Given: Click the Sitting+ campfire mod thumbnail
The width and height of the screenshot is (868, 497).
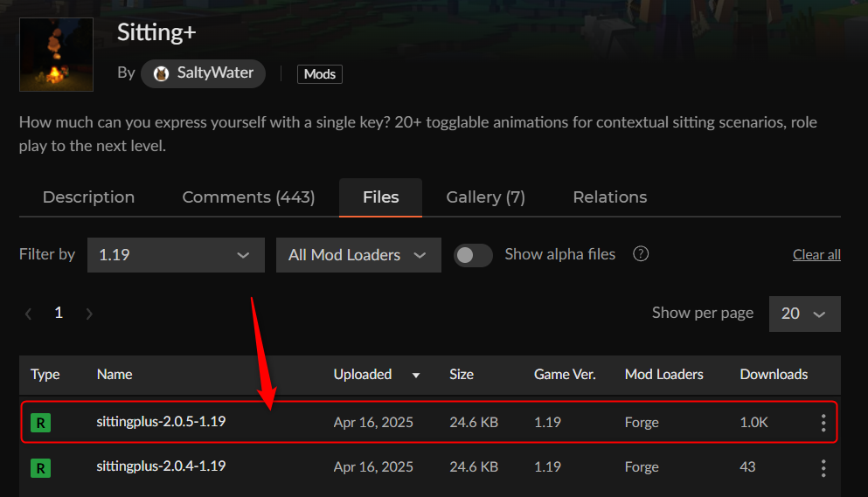Looking at the screenshot, I should 56,54.
